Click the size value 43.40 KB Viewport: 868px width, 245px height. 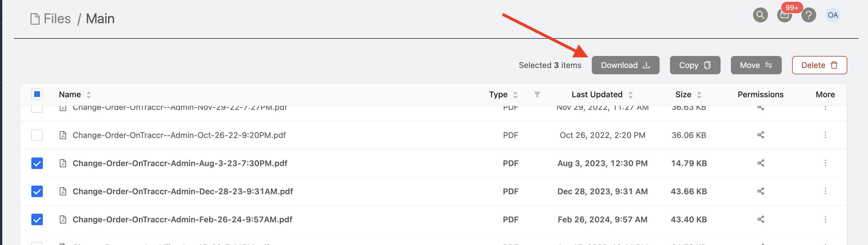click(689, 219)
